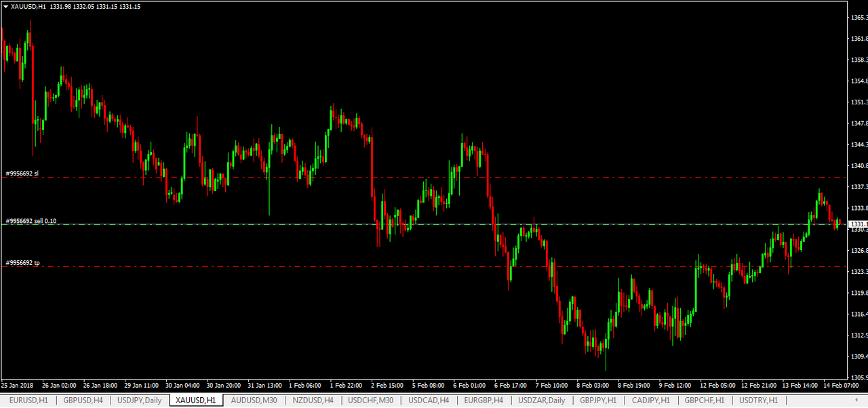Select the #9956692 sell 0.10 order label
This screenshot has width=868, height=408.
pos(31,221)
